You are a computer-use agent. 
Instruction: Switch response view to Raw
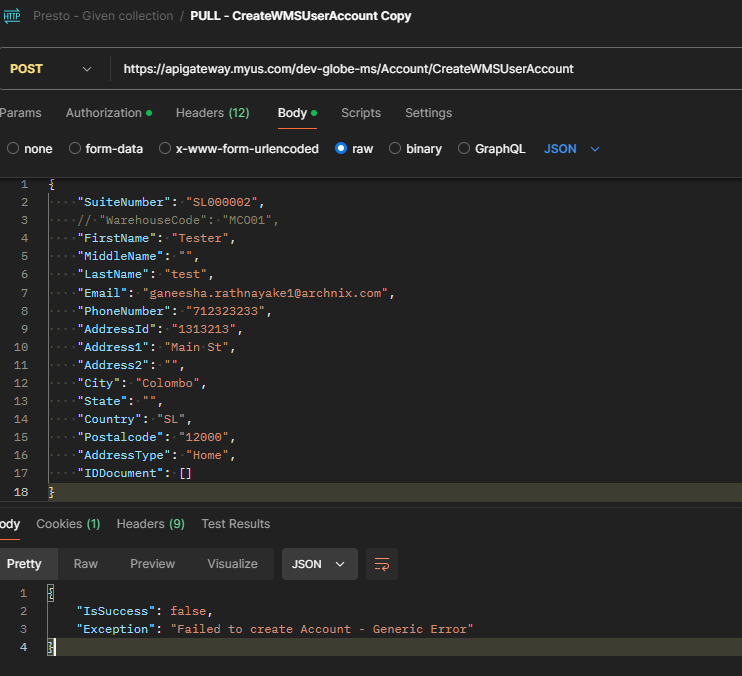(86, 564)
